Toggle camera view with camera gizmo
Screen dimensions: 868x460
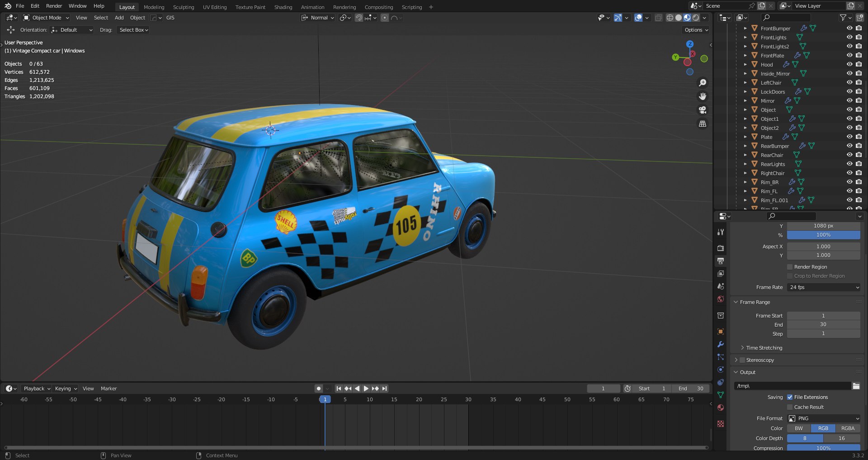[703, 110]
